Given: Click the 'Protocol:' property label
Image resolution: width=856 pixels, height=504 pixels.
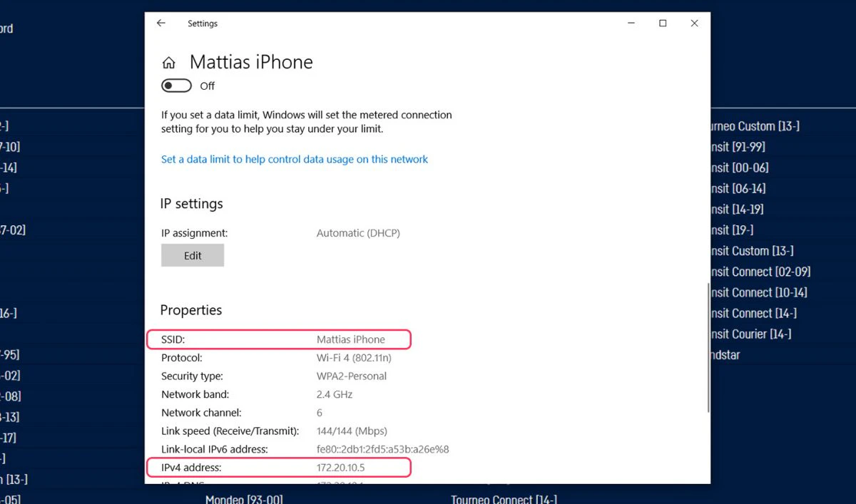Looking at the screenshot, I should click(x=182, y=358).
